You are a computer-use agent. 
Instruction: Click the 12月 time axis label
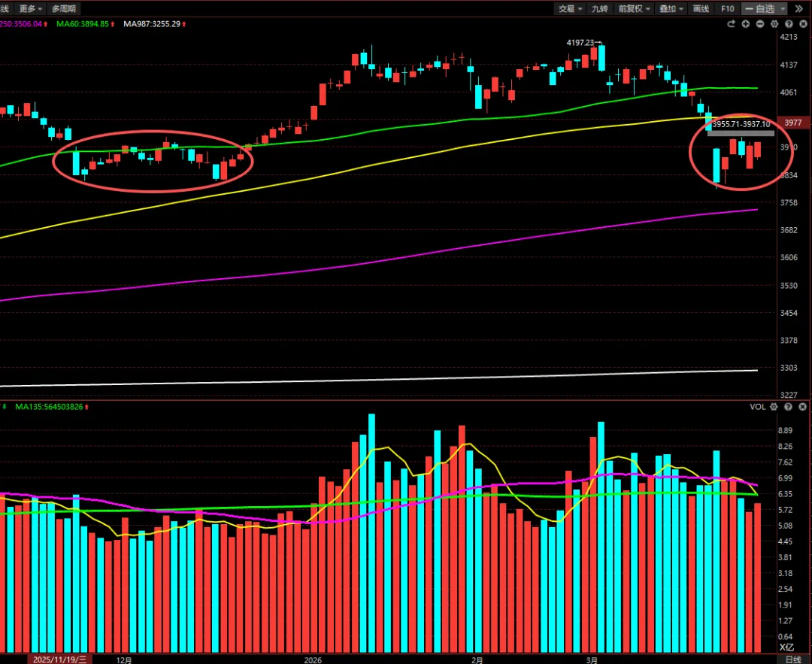[x=124, y=659]
